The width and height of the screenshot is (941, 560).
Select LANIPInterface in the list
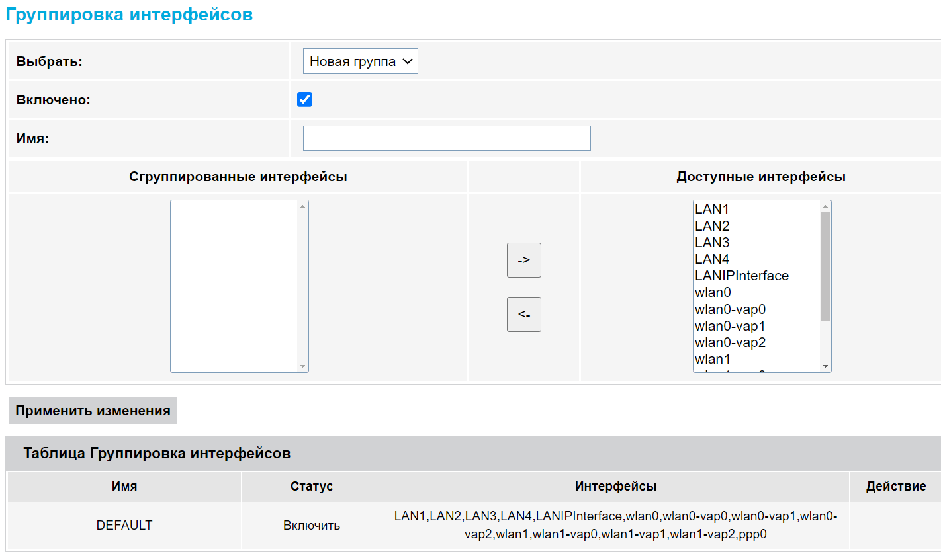click(x=741, y=276)
